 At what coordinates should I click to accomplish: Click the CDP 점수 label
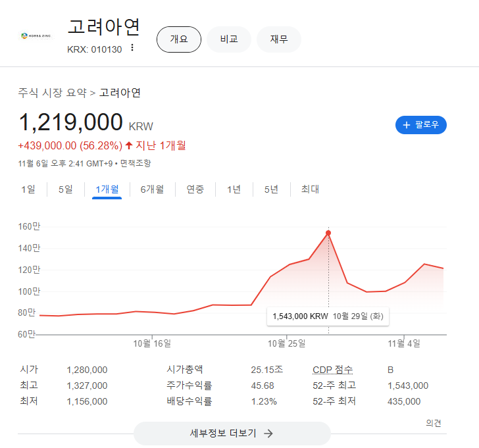[x=333, y=370]
